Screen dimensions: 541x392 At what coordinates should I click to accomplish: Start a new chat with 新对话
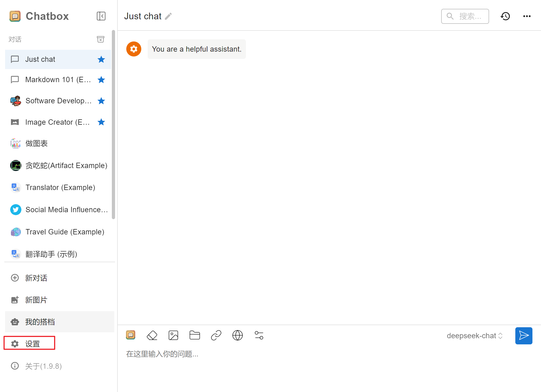click(59, 278)
